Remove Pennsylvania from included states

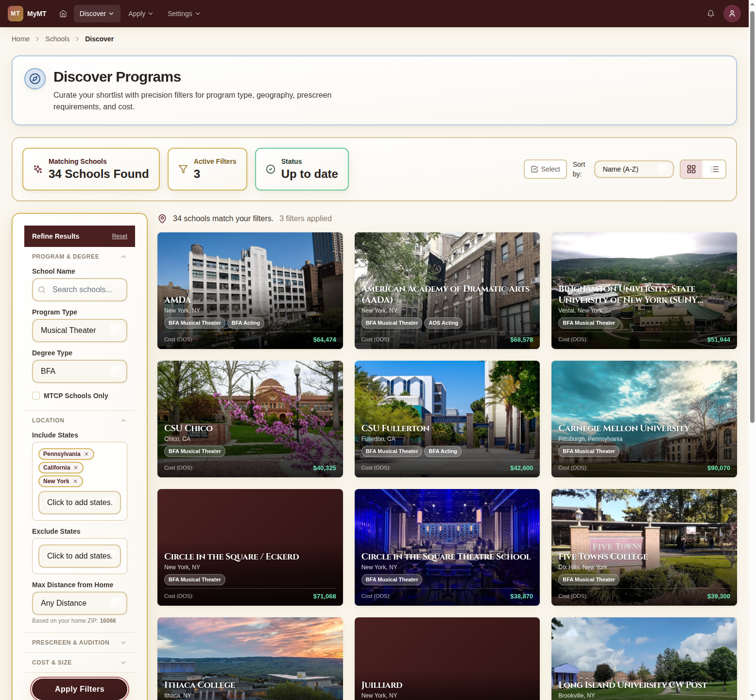(x=86, y=454)
